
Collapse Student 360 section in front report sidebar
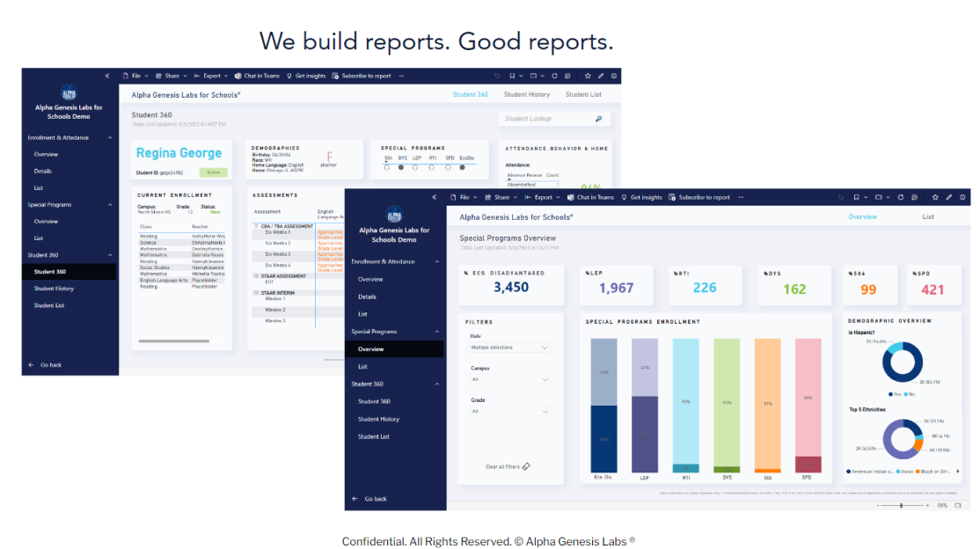click(x=437, y=384)
